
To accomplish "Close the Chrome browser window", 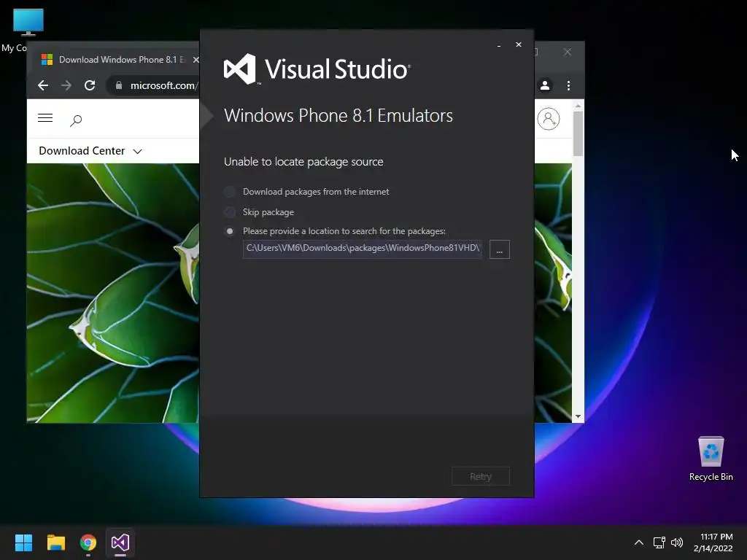I will coord(567,52).
